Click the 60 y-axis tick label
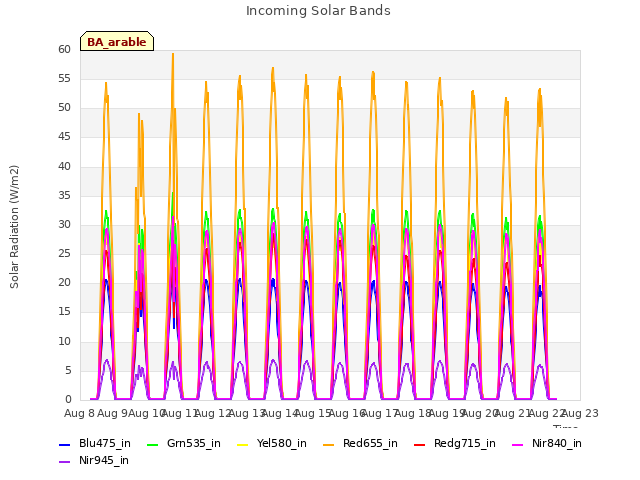 coord(64,49)
